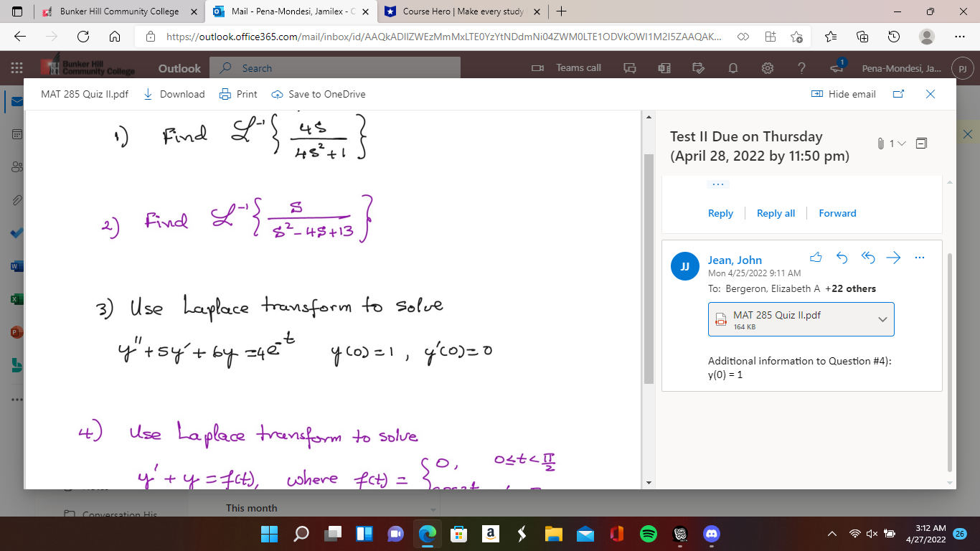Toggle the email preview pane with Hide email
Image resolution: width=980 pixels, height=551 pixels.
[843, 94]
